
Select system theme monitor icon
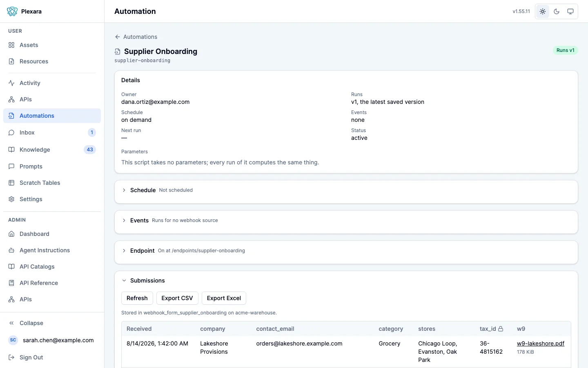click(570, 11)
